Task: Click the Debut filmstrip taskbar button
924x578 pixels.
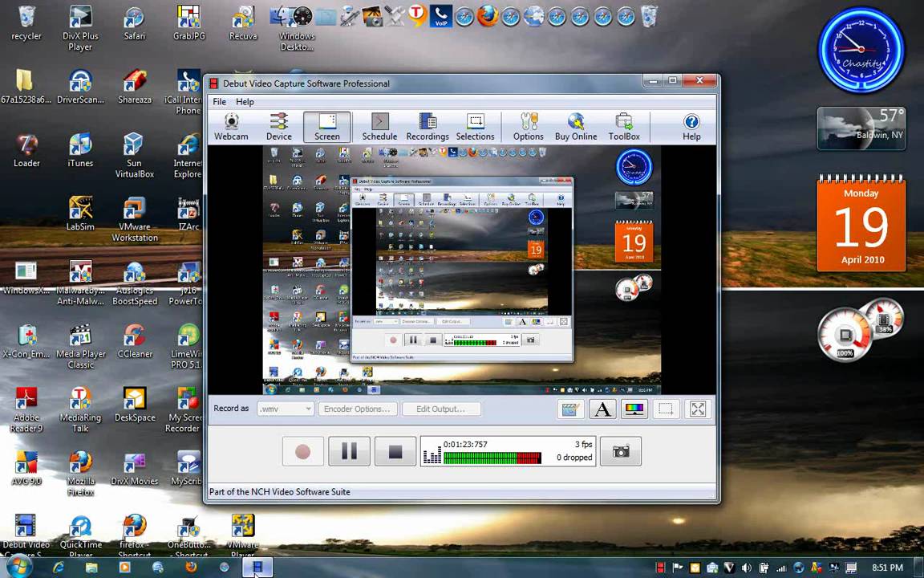Action: click(x=257, y=568)
